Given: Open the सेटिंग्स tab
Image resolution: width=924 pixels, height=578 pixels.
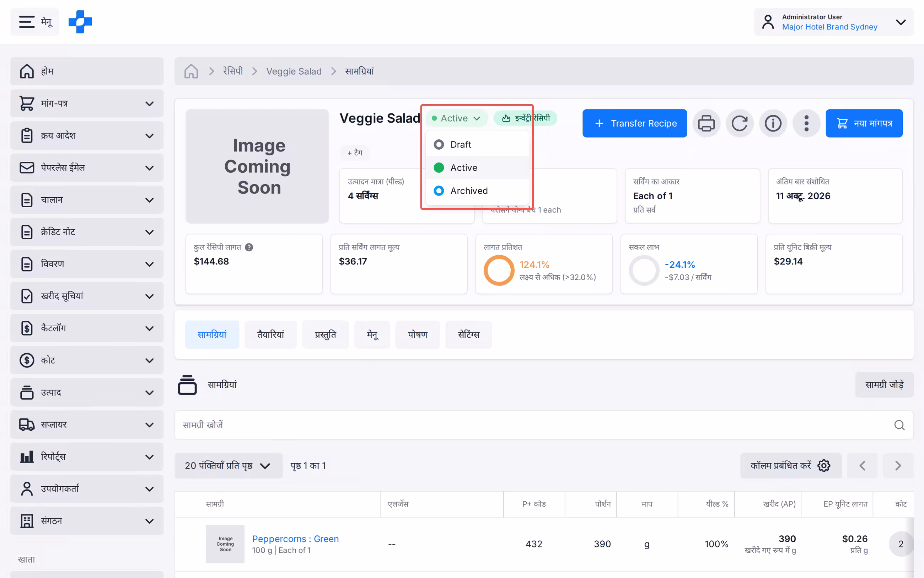Looking at the screenshot, I should coord(468,335).
